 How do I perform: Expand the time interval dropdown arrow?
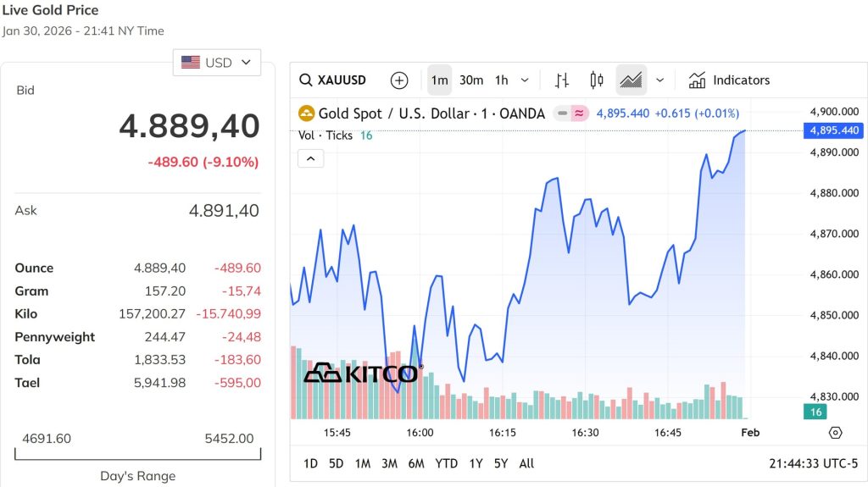point(525,80)
